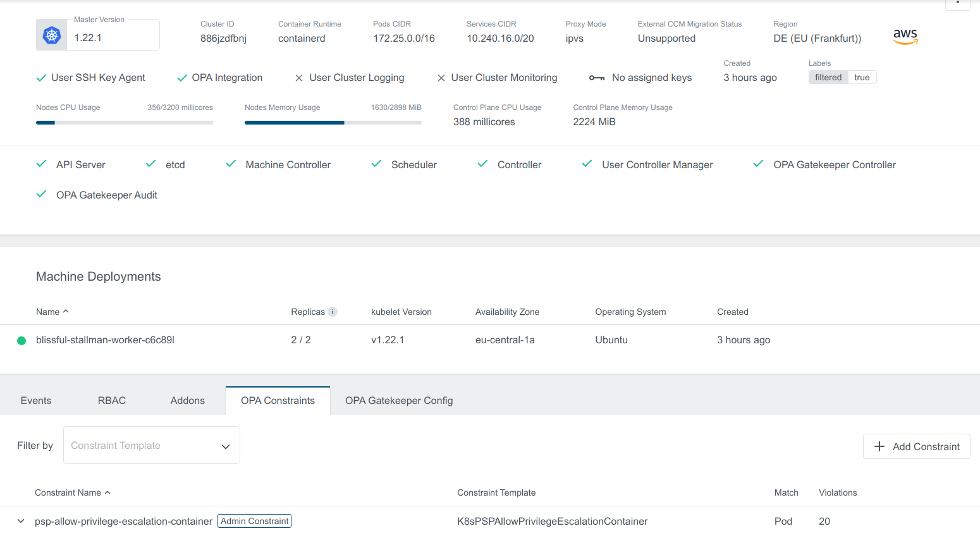Click the AWS provider logo

(x=905, y=37)
